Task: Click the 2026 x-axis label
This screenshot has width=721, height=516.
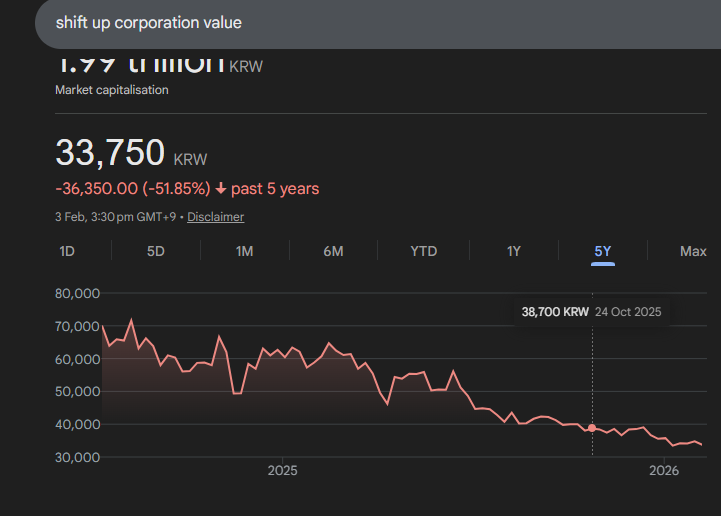Action: coord(664,470)
